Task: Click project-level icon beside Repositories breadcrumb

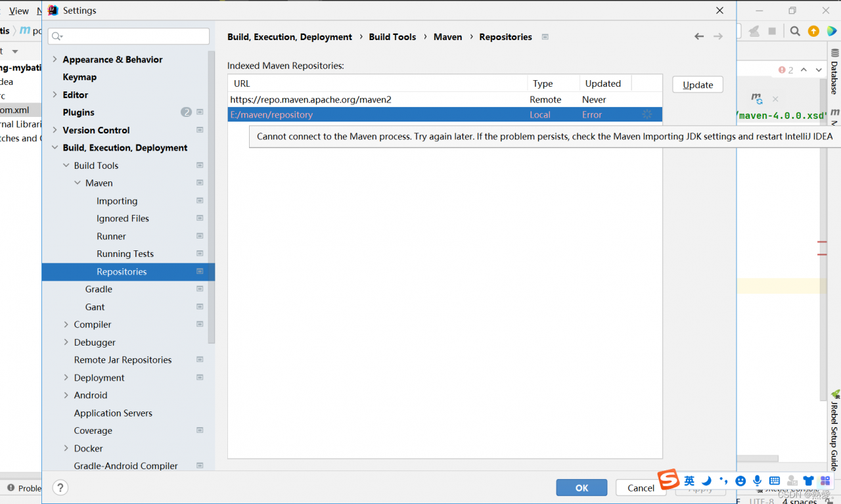Action: click(545, 37)
